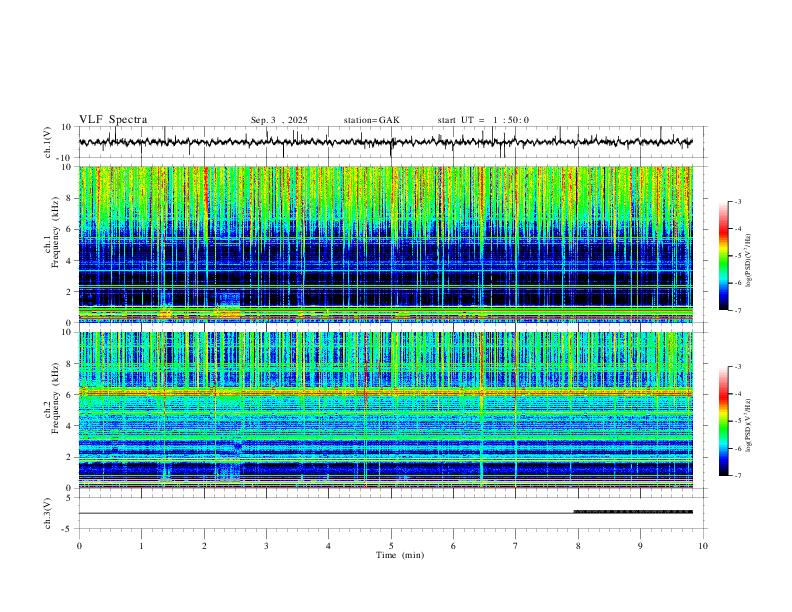Click time axis tick label "2"

point(204,546)
